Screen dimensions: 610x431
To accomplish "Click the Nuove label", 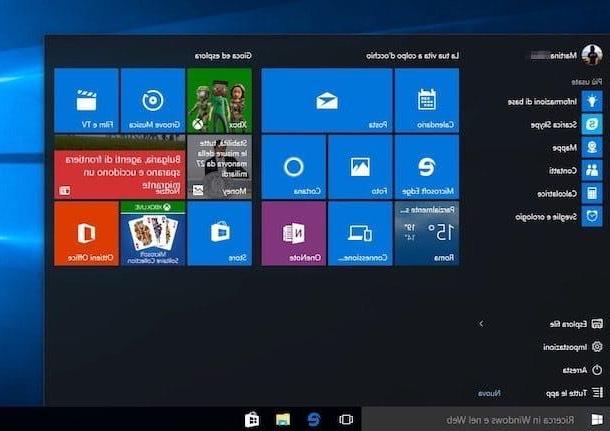I will coord(489,393).
